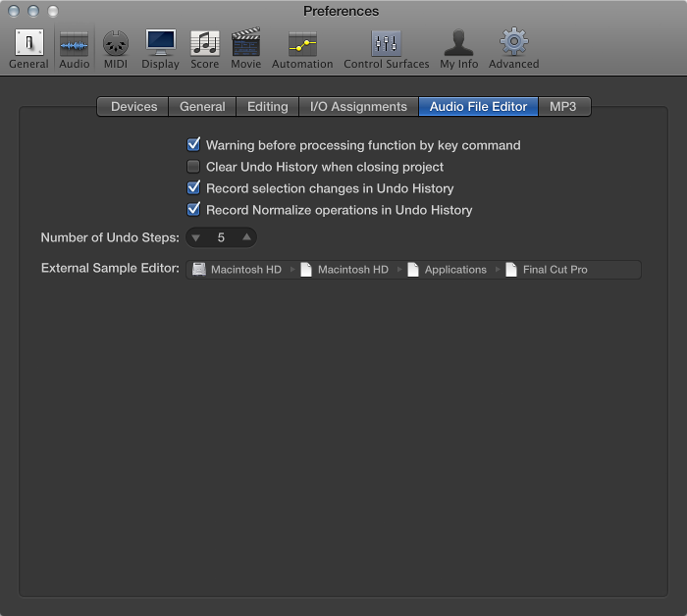Image resolution: width=687 pixels, height=616 pixels.
Task: Click the first Macintosh HD name in path
Action: click(246, 270)
